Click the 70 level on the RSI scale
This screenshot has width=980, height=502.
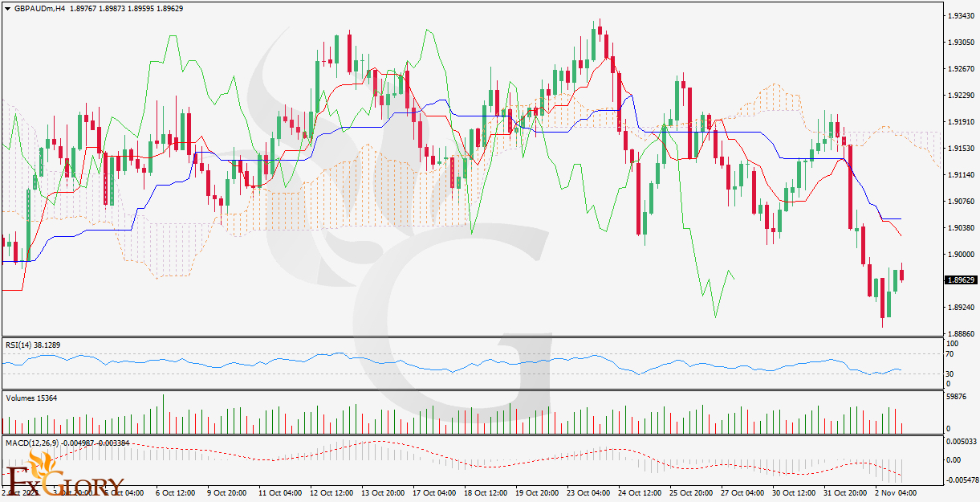pos(950,353)
